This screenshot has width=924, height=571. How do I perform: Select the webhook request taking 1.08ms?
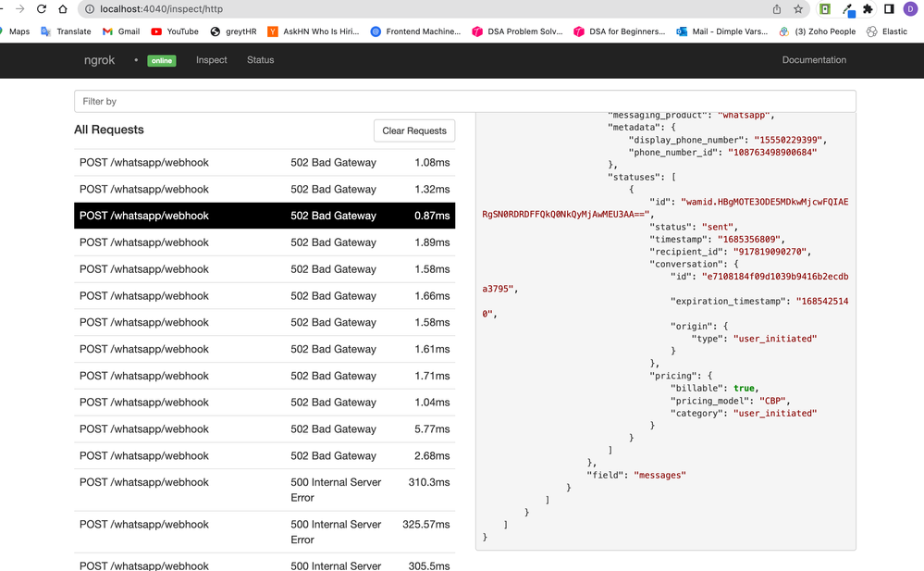coord(265,163)
